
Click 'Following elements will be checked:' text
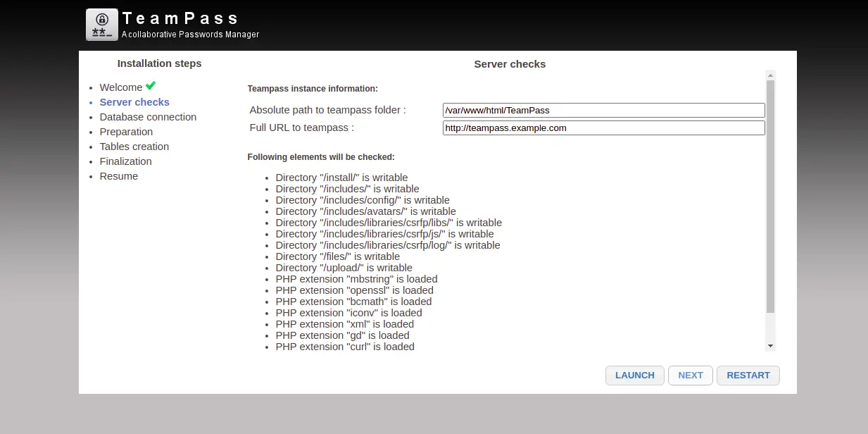[x=321, y=157]
